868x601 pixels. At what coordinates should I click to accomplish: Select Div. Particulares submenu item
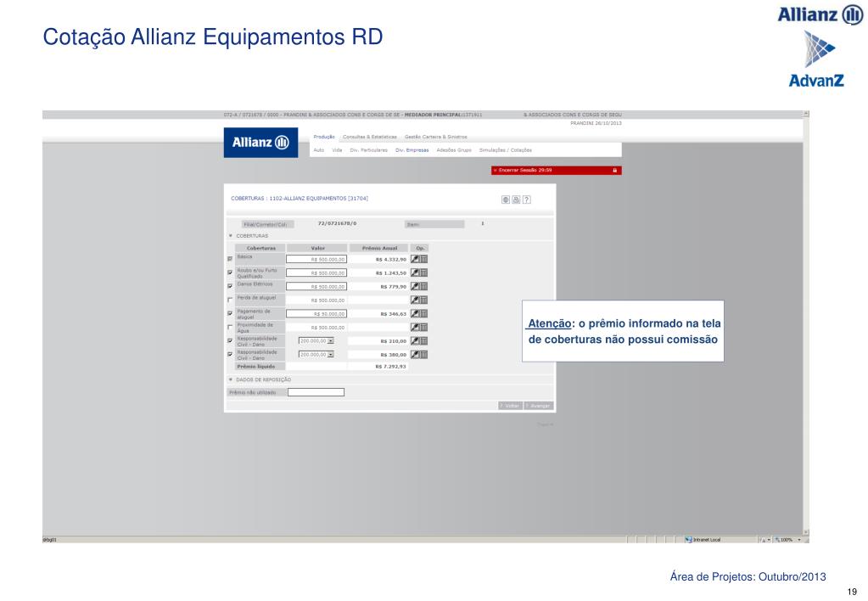pos(369,150)
